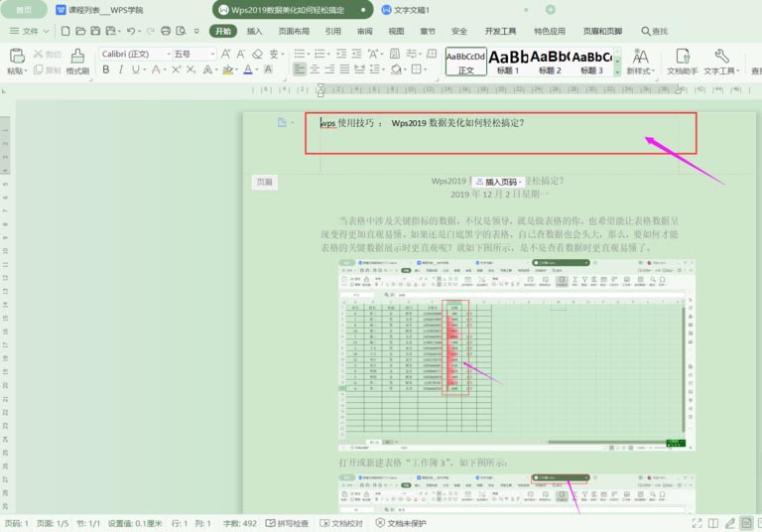Apply the yellow highlight color

pyautogui.click(x=227, y=70)
